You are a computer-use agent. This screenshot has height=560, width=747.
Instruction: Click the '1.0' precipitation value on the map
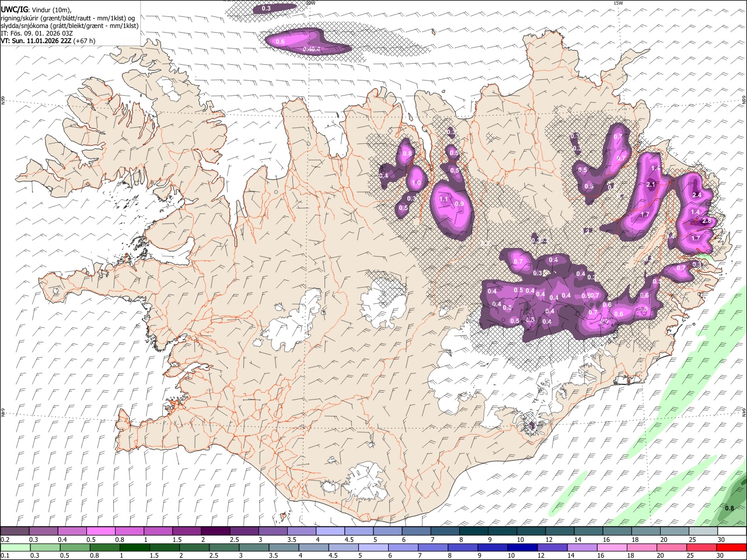click(416, 183)
